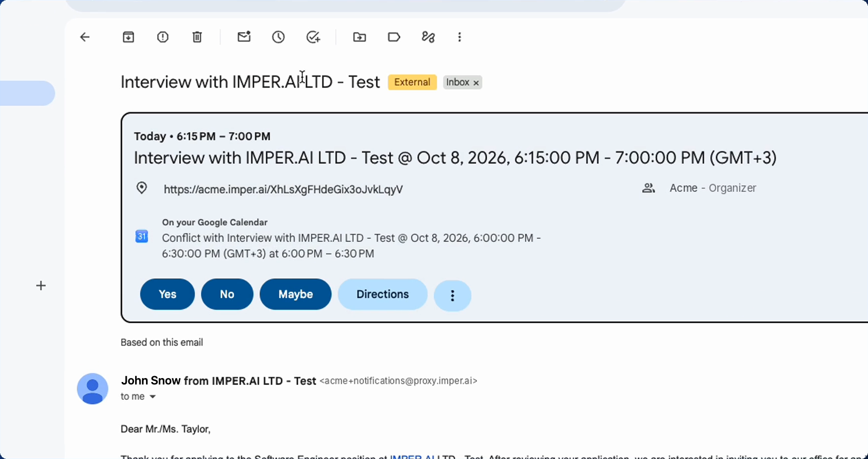Accept the invitation with Yes

click(x=168, y=294)
